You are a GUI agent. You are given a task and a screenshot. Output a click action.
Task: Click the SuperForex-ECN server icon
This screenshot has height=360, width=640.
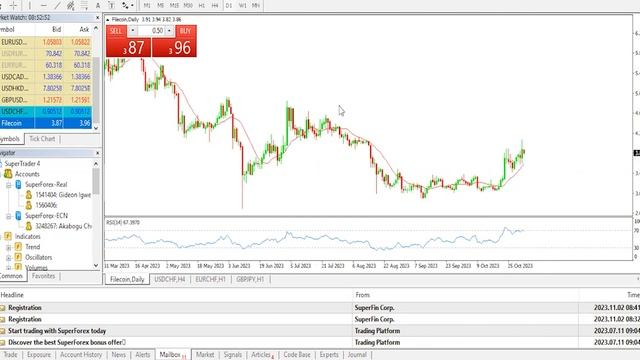click(18, 216)
